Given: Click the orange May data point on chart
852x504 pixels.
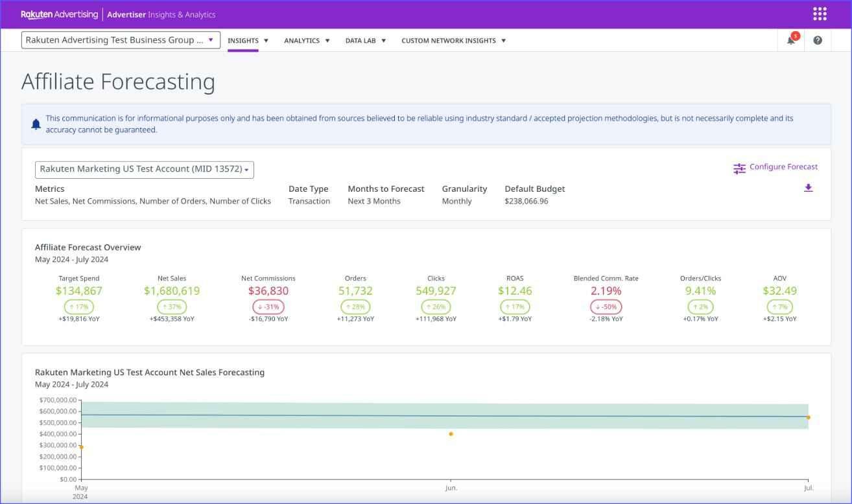Looking at the screenshot, I should [x=81, y=446].
